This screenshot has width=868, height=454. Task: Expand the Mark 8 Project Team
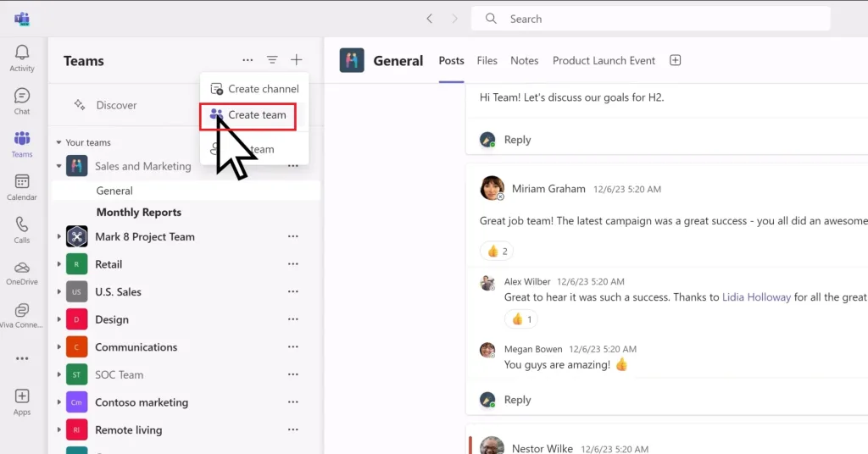coord(58,237)
